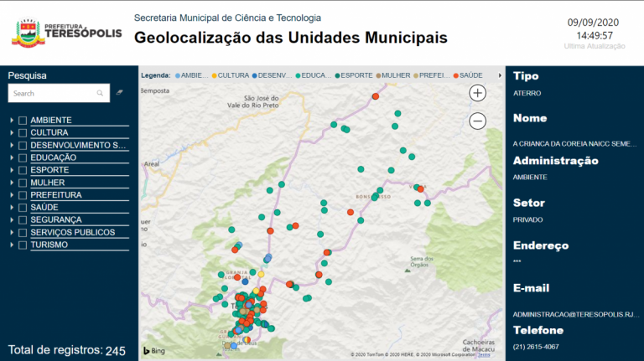Image resolution: width=644 pixels, height=361 pixels.
Task: Zoom out on the map
Action: click(x=477, y=121)
